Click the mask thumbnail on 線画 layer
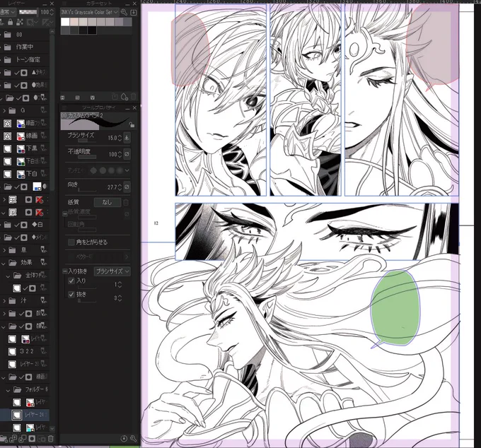The height and width of the screenshot is (448, 481). coord(21,136)
